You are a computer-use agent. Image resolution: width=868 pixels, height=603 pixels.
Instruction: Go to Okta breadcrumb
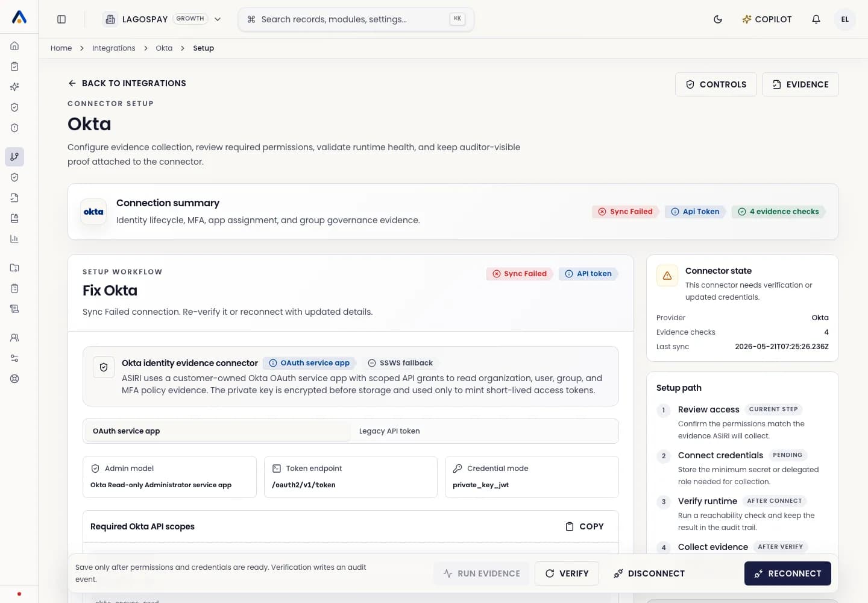pos(164,48)
